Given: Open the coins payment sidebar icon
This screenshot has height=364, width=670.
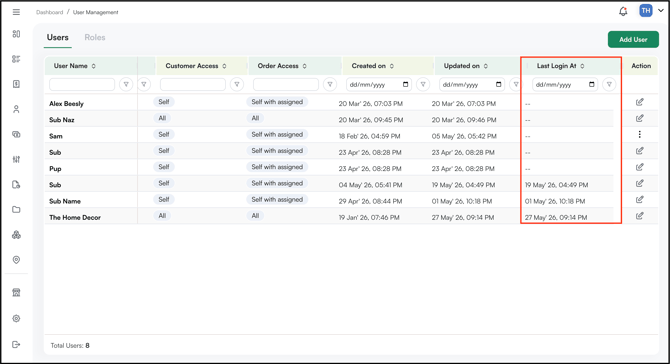Looking at the screenshot, I should 16,135.
